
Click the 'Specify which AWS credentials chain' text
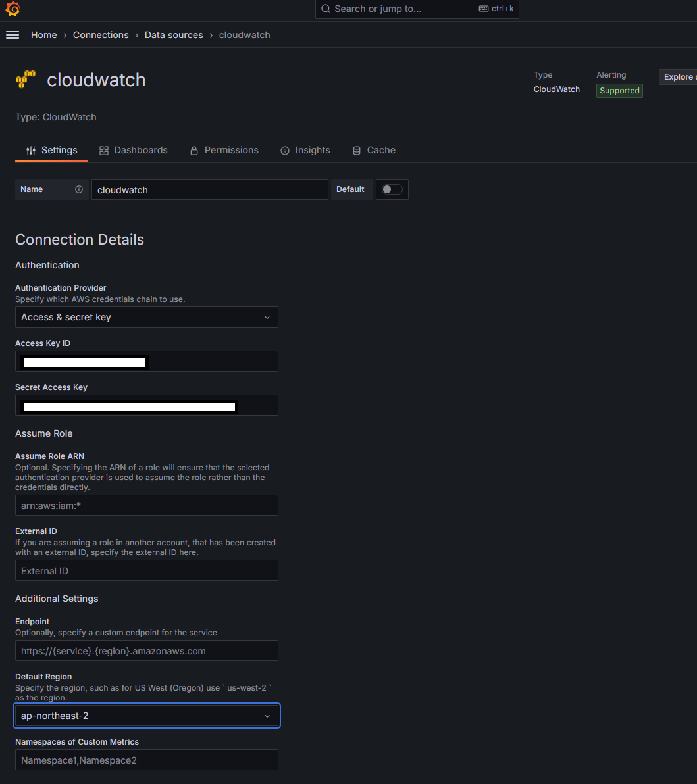[x=100, y=299]
